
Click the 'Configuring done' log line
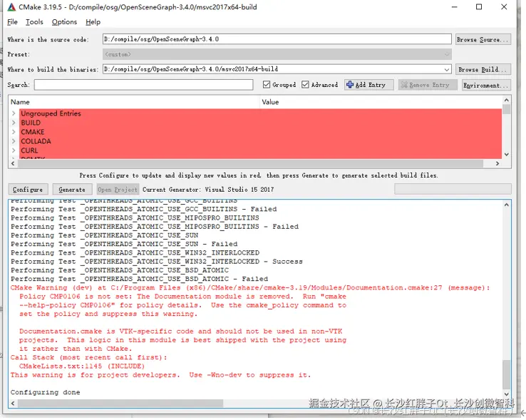[46, 392]
